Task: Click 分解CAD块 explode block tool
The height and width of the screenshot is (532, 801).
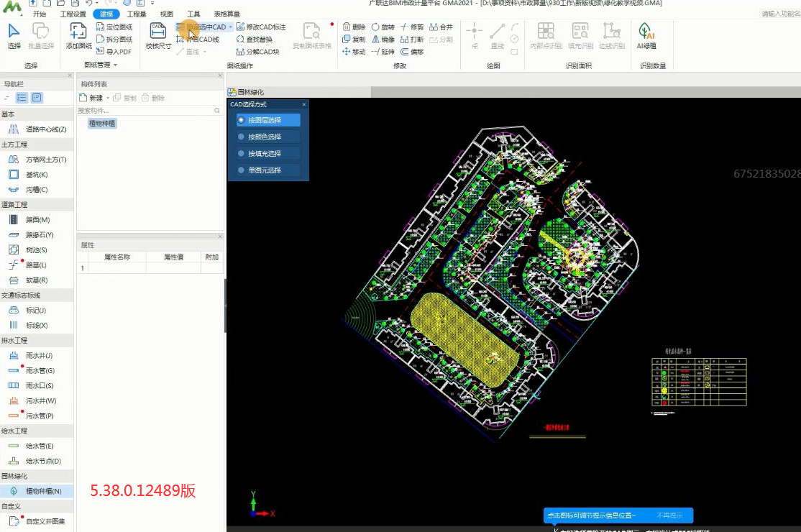Action: tap(257, 52)
